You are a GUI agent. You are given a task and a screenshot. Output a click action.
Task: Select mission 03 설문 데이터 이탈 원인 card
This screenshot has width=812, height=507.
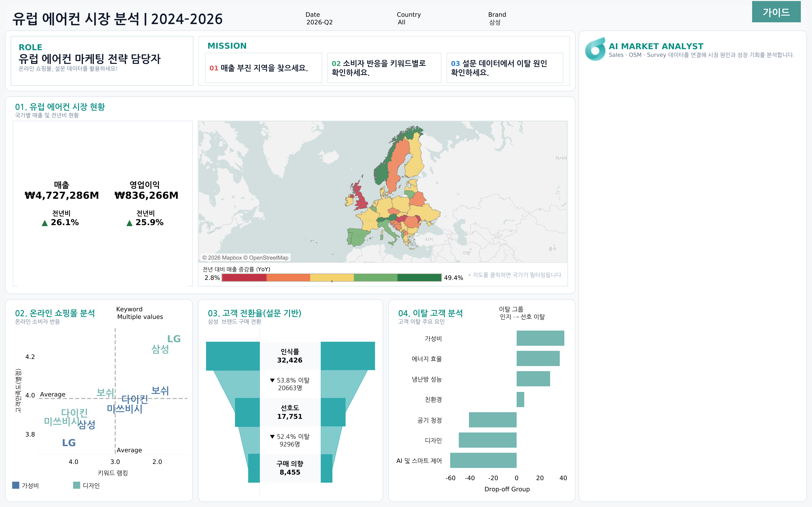pyautogui.click(x=505, y=68)
